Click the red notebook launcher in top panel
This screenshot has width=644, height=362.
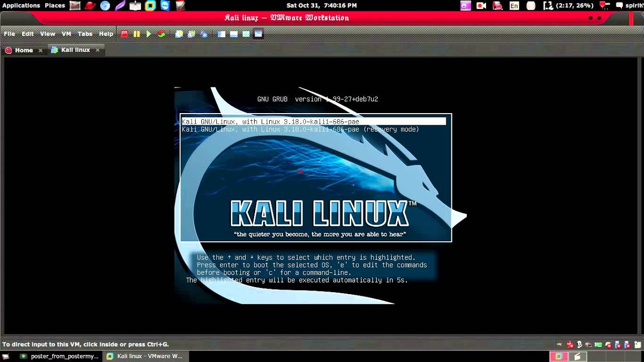pos(180,6)
